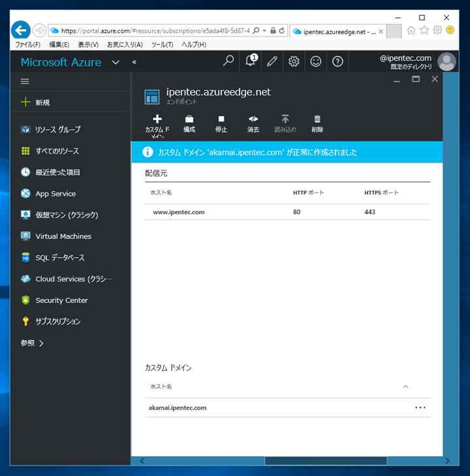Viewport: 470px width, 476px height.
Task: Click the info icon in notification banner
Action: point(148,151)
